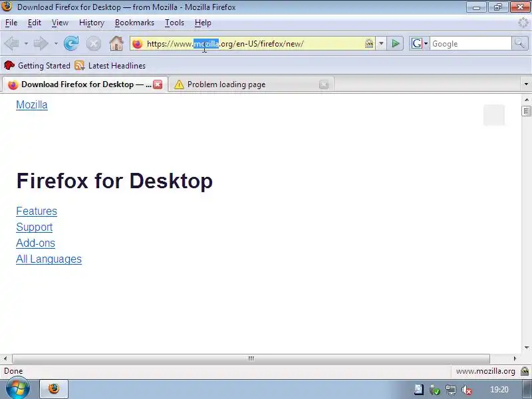
Task: Close the Download Firefox for Desktop tab
Action: 158,84
